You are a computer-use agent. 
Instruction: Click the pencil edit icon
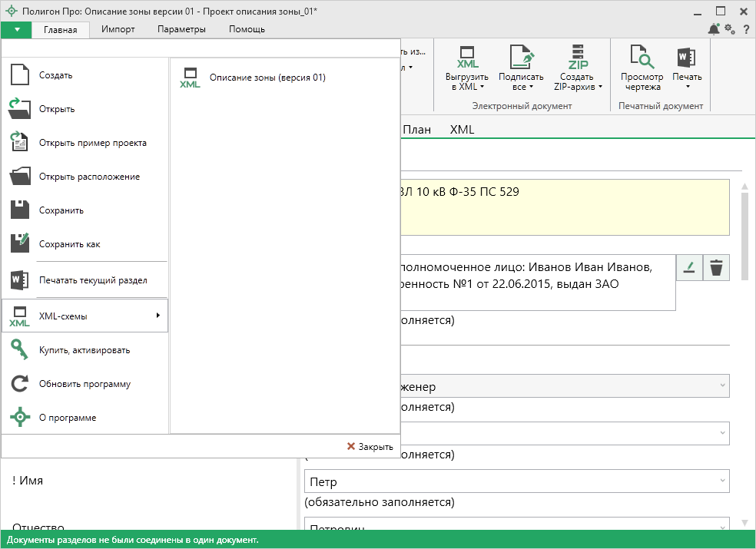[689, 268]
